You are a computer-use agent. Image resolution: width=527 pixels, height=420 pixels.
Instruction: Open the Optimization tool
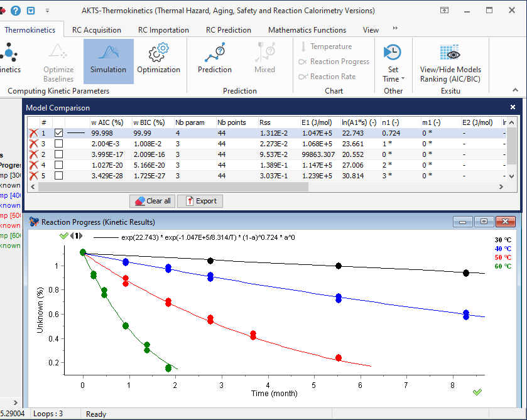pos(159,61)
